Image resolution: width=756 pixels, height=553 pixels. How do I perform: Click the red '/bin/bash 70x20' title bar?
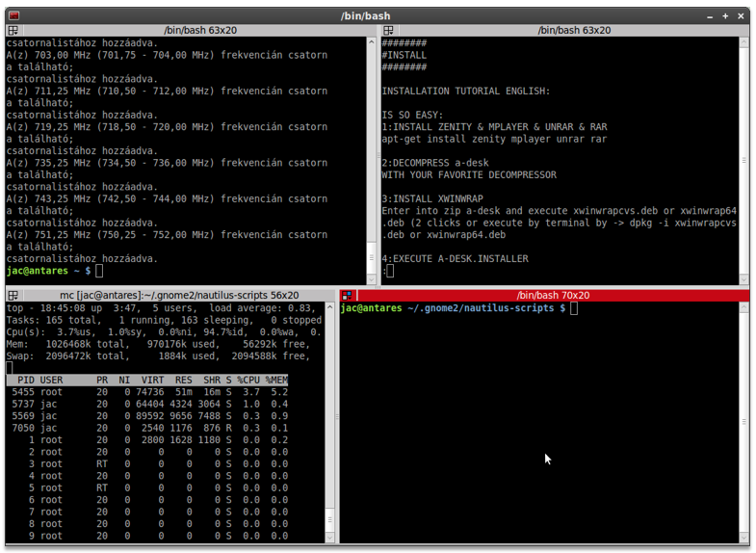(553, 295)
